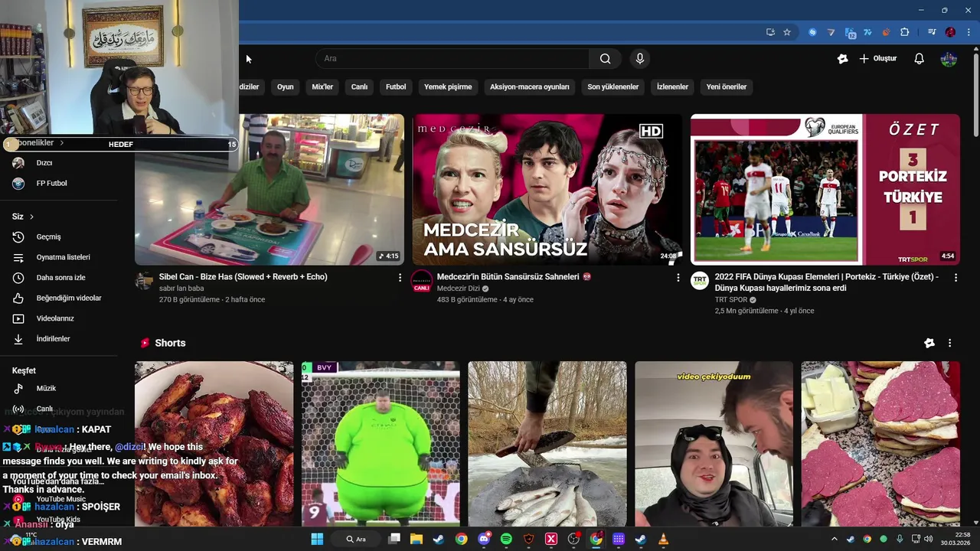Open the Chrome profile avatar
Image resolution: width=980 pixels, height=551 pixels.
tap(950, 32)
